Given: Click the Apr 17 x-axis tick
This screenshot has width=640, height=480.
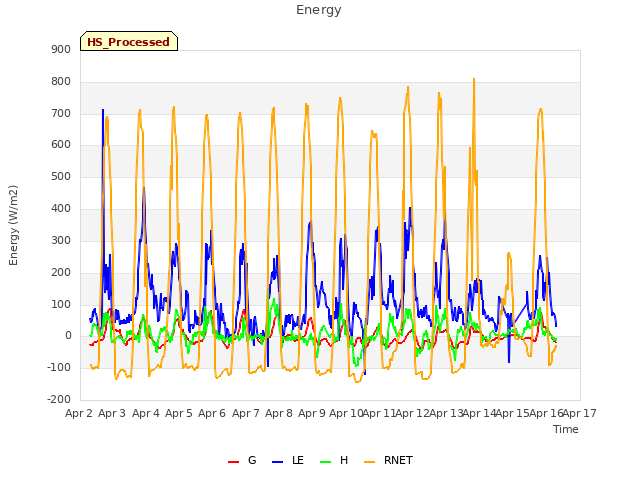Looking at the screenshot, I should (580, 413).
